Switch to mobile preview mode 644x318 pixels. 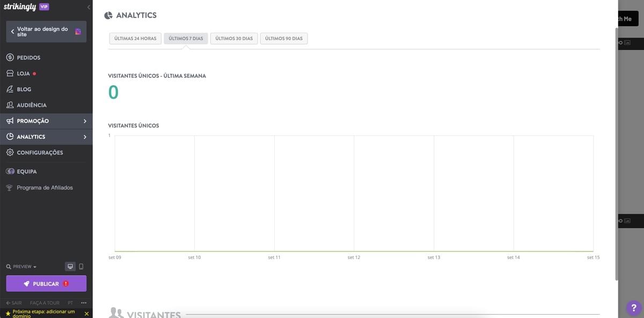coord(80,265)
